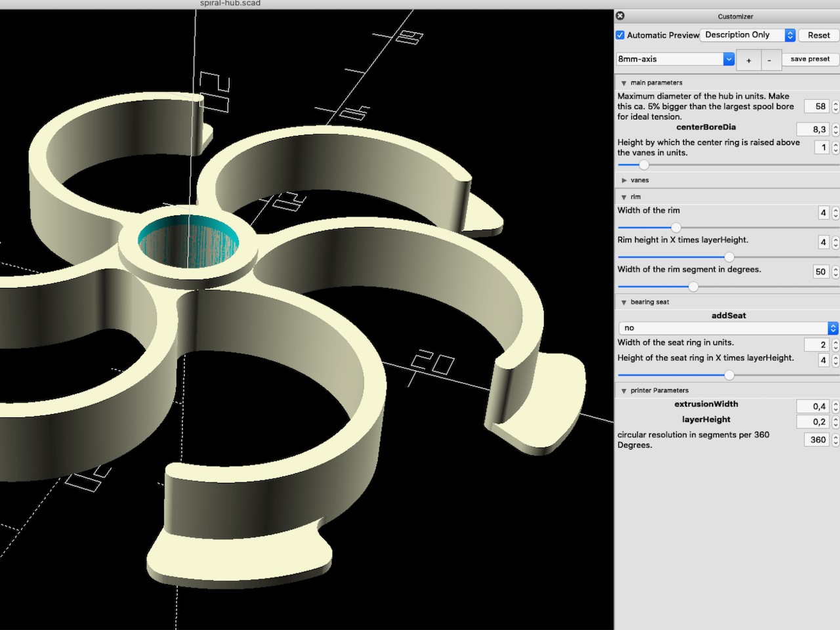Adjust the Rim height slider
The height and width of the screenshot is (630, 840).
click(x=729, y=257)
